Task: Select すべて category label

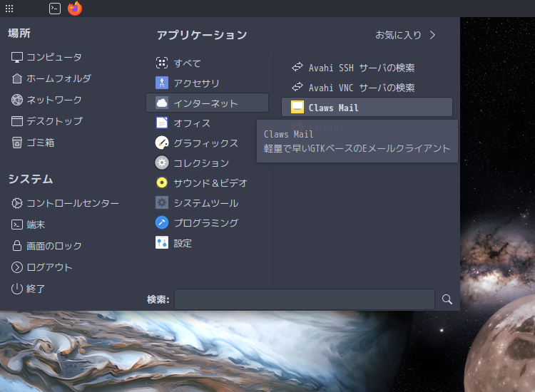Action: pyautogui.click(x=188, y=63)
